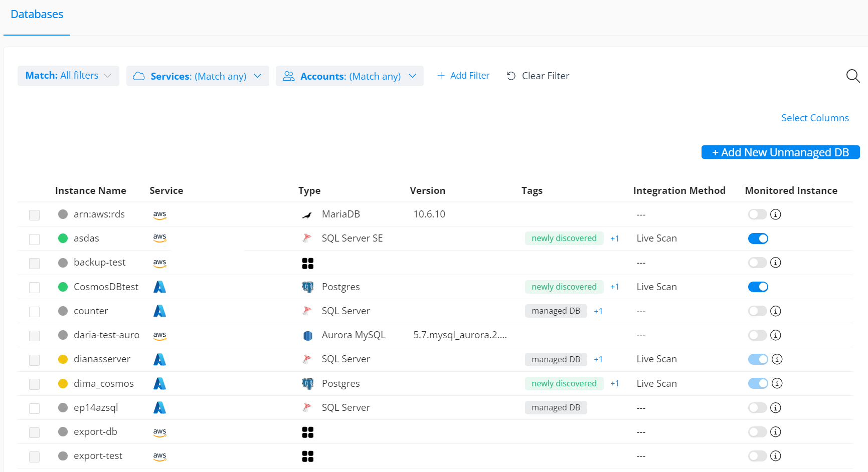The width and height of the screenshot is (868, 472).
Task: Disable monitoring for CosmosDBtest
Action: [x=758, y=287]
